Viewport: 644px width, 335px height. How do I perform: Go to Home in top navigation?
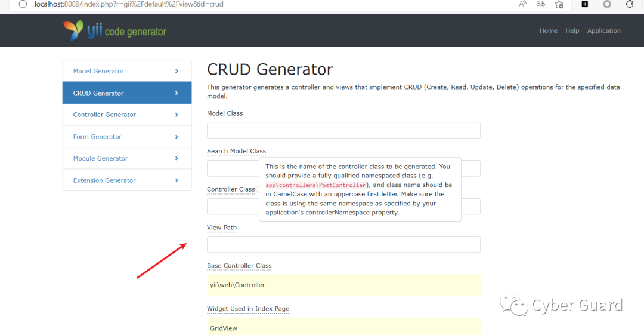(x=549, y=30)
